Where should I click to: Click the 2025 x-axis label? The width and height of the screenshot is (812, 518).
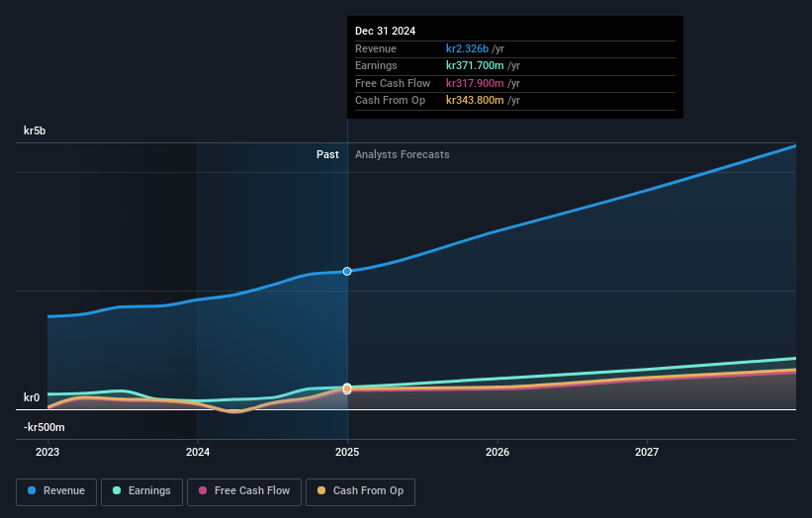pyautogui.click(x=347, y=452)
